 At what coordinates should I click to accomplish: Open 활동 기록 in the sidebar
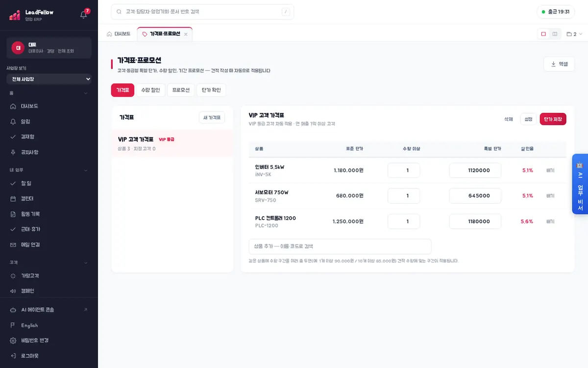pyautogui.click(x=49, y=214)
